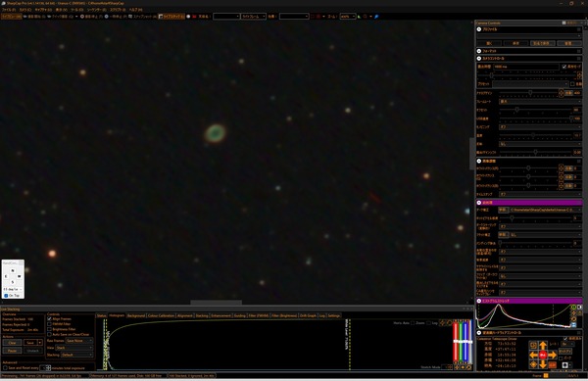This screenshot has height=381, width=588.
Task: Open the Stacking Default dropdown
Action: pyautogui.click(x=76, y=356)
